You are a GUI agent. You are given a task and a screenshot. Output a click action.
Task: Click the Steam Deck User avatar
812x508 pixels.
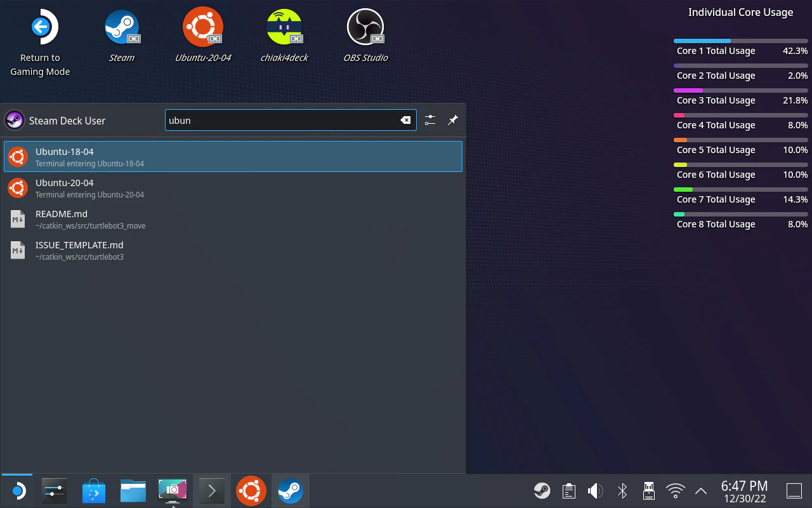pyautogui.click(x=15, y=120)
